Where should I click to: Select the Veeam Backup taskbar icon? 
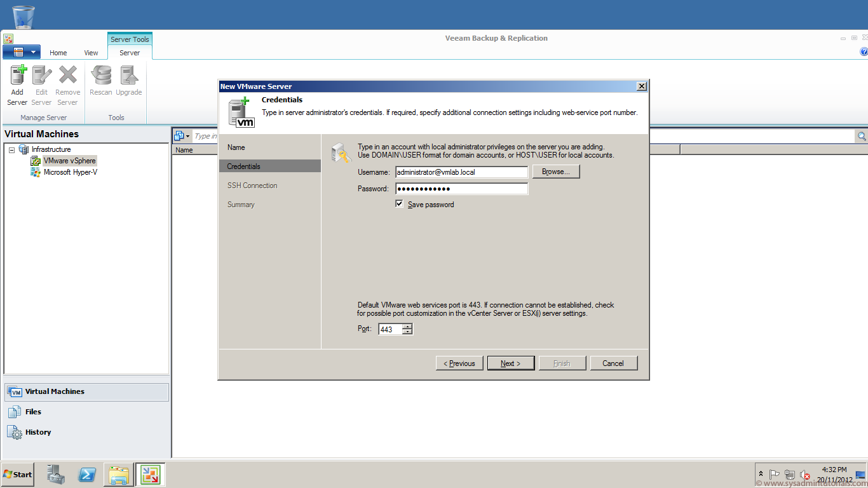[150, 475]
